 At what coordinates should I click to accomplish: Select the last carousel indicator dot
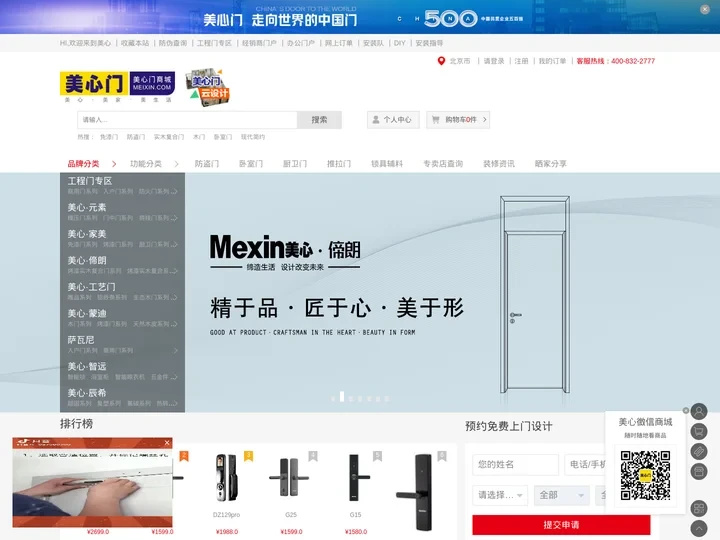point(387,399)
